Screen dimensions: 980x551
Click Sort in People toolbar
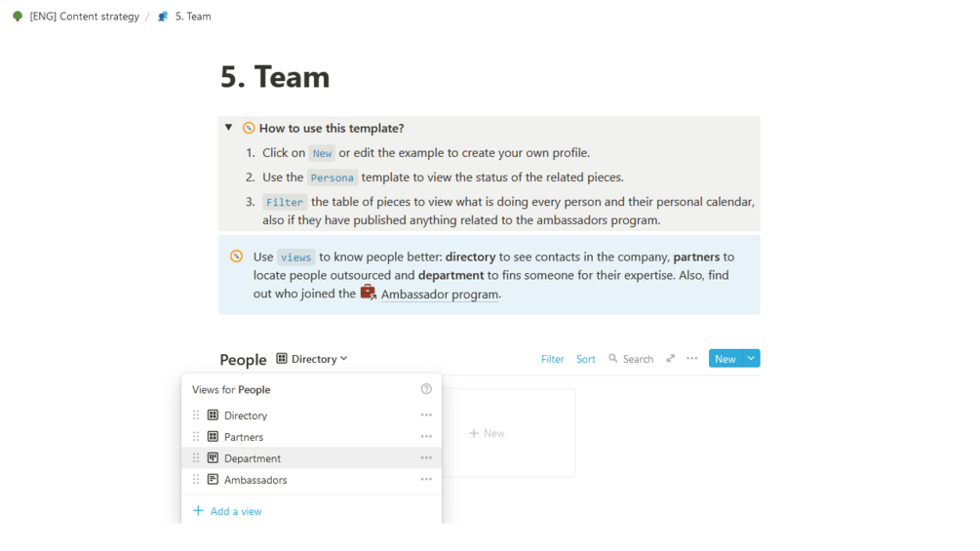click(x=585, y=359)
